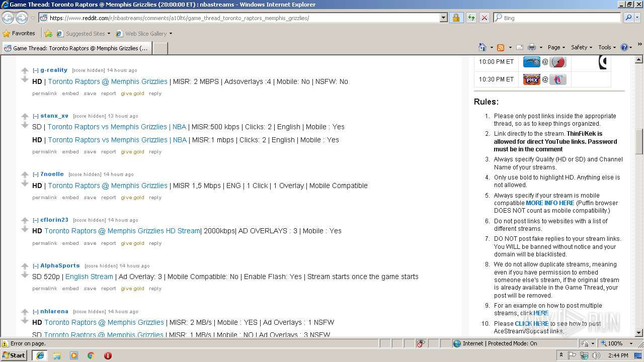Downvote nhlarena's comment
This screenshot has height=362, width=644.
pos(25,320)
